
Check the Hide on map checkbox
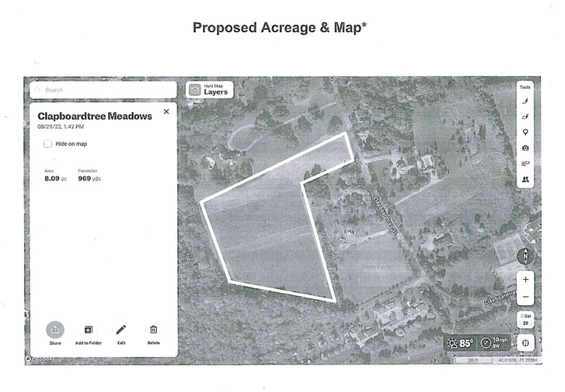(x=47, y=144)
